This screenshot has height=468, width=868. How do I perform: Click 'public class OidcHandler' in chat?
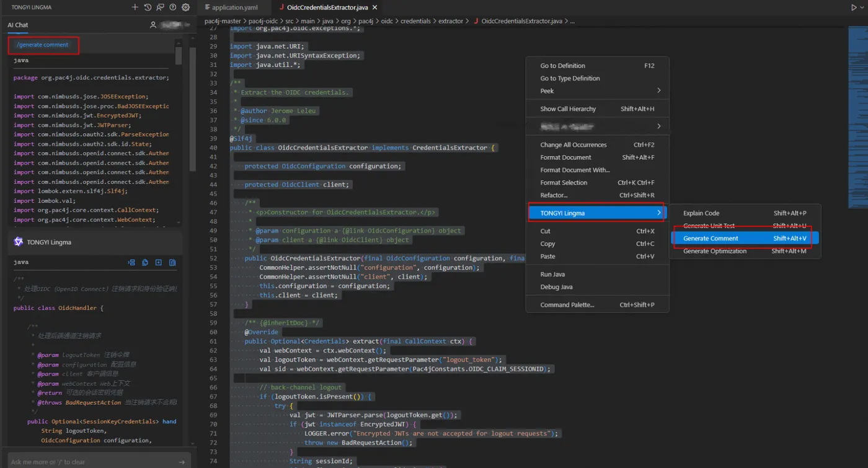58,308
